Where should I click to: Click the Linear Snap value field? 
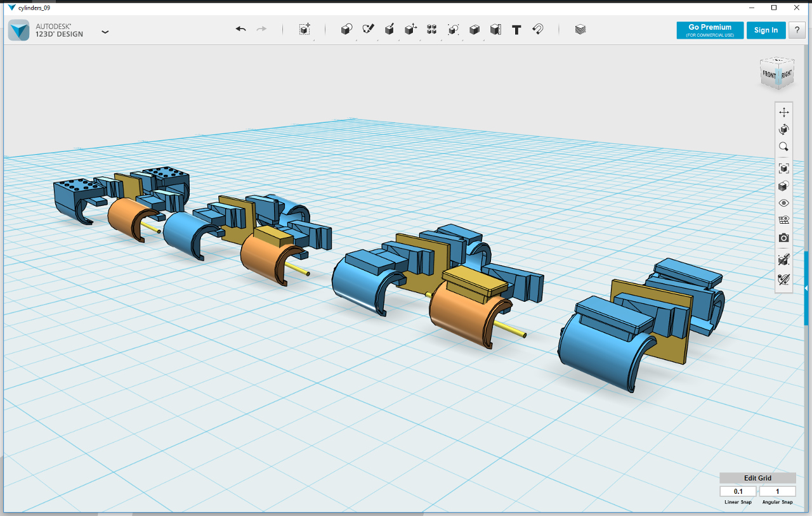click(738, 491)
